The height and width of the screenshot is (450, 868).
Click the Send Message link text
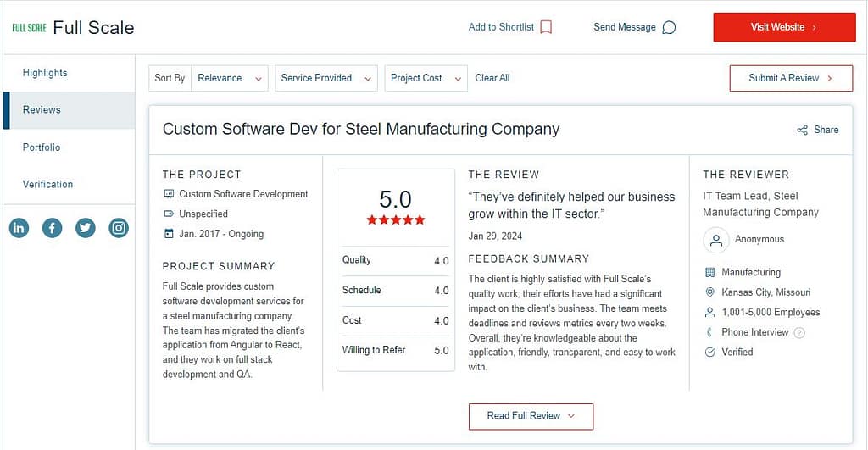[x=625, y=27]
